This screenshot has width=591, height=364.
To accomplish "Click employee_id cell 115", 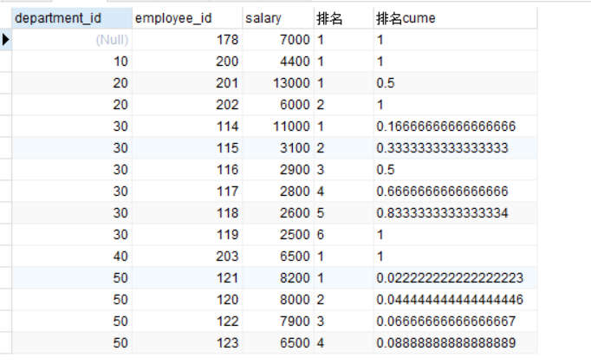I will [187, 148].
